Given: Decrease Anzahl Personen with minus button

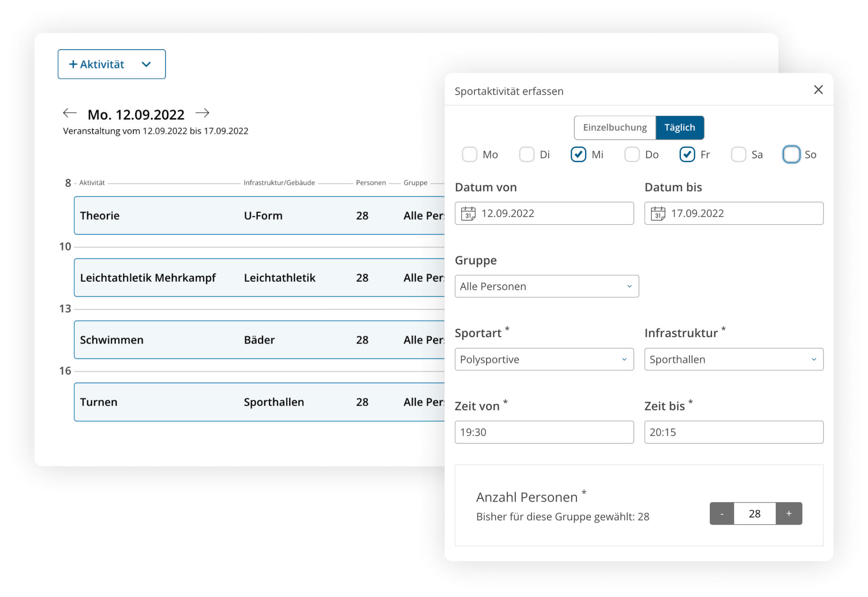Looking at the screenshot, I should pos(722,513).
